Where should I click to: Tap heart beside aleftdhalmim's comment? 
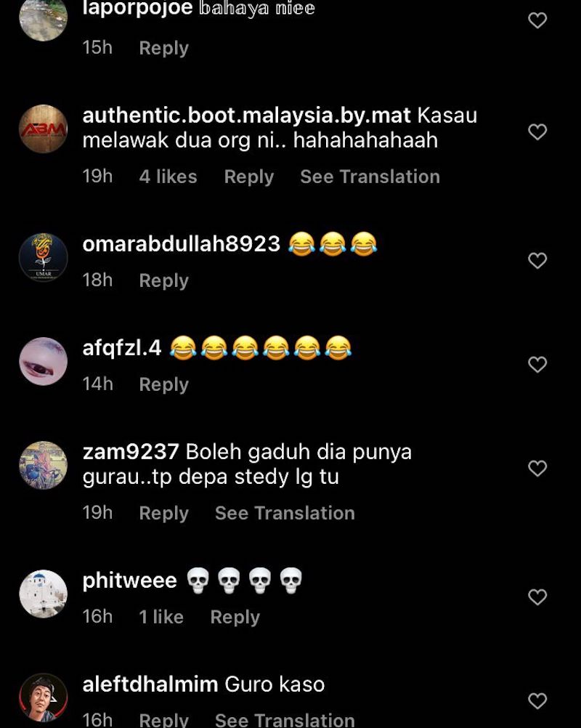coord(537,700)
